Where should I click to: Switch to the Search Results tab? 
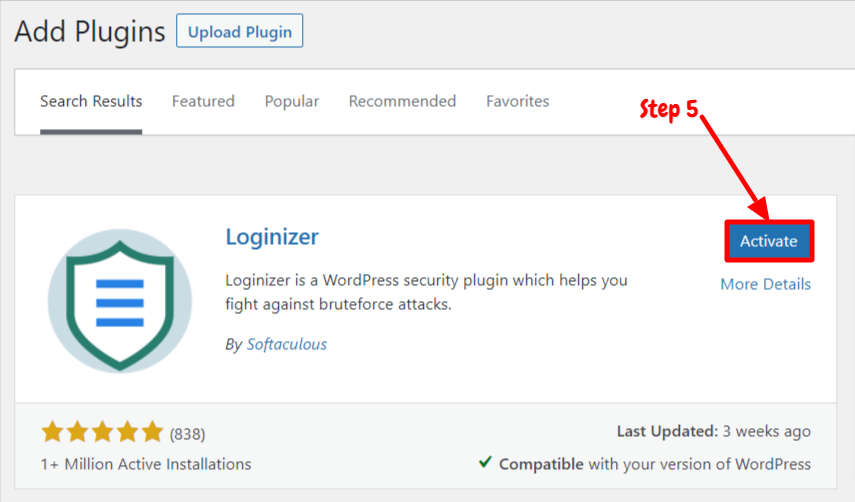[91, 101]
